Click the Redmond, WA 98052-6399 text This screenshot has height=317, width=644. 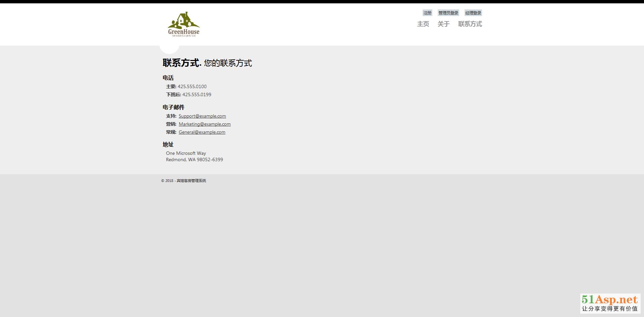click(x=194, y=160)
